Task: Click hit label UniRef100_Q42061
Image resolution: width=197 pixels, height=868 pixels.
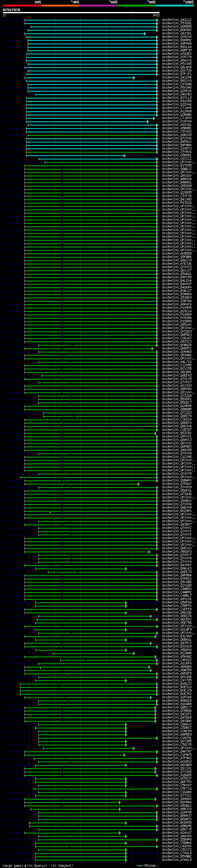Action: 177,33
